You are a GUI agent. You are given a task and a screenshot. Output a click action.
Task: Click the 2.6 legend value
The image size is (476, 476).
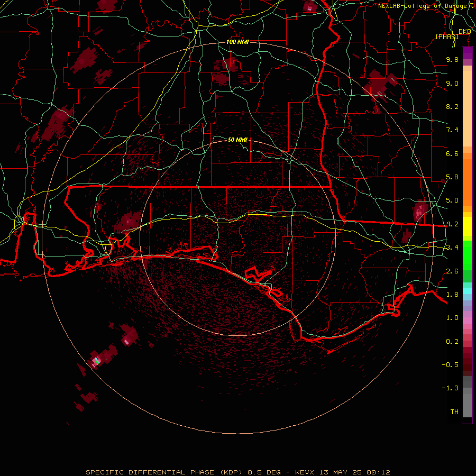(452, 271)
